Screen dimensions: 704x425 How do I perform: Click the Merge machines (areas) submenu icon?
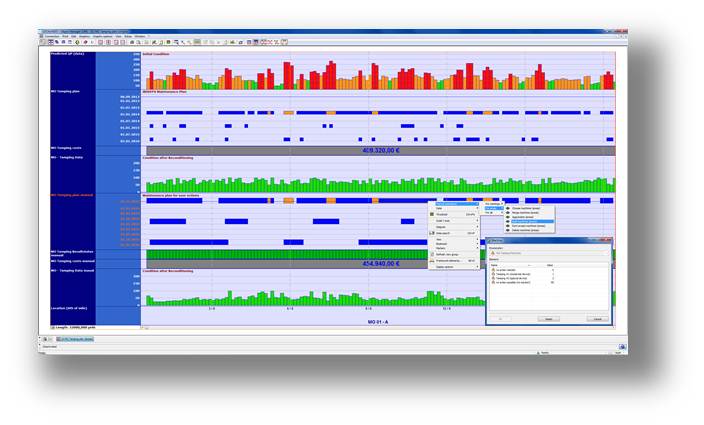(507, 213)
